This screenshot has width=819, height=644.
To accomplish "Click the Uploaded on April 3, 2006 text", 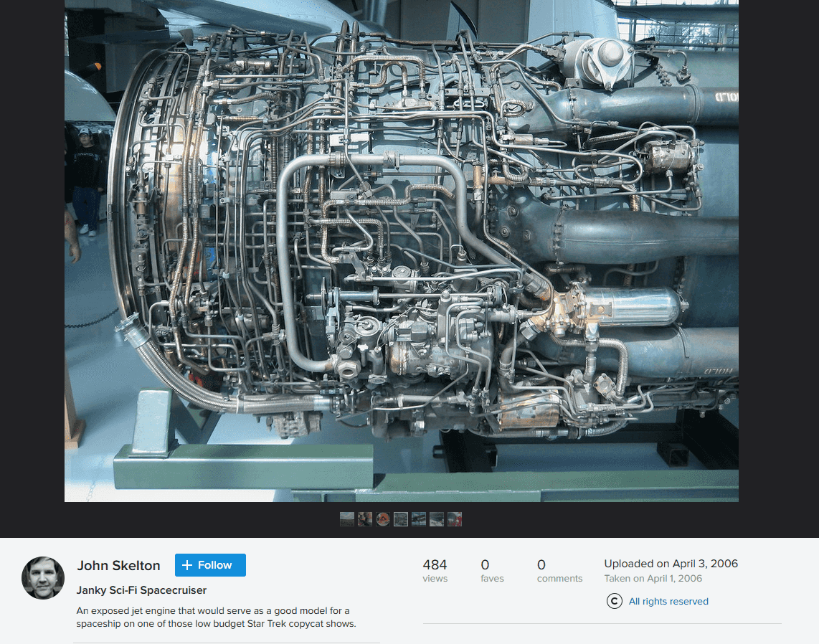I will click(671, 564).
